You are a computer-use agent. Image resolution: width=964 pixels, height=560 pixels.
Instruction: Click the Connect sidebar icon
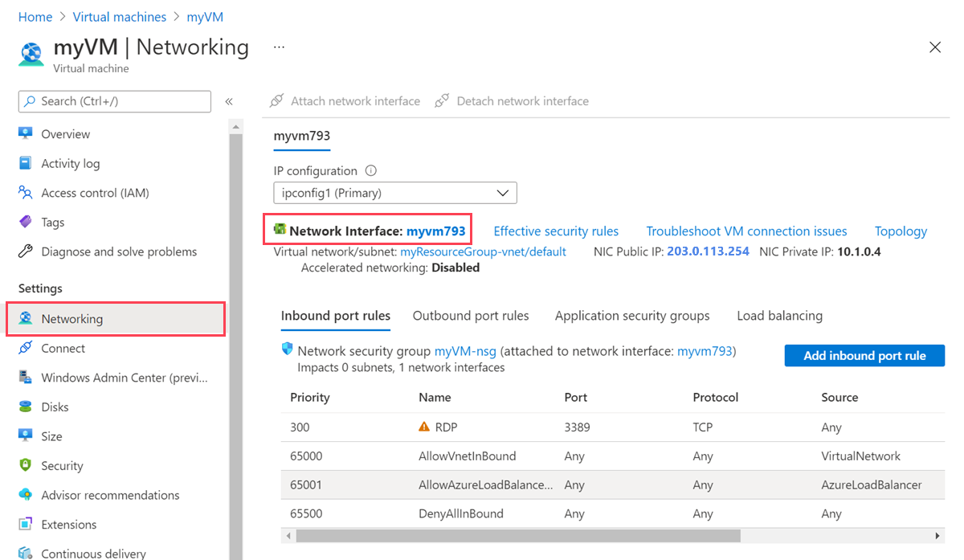click(x=26, y=348)
